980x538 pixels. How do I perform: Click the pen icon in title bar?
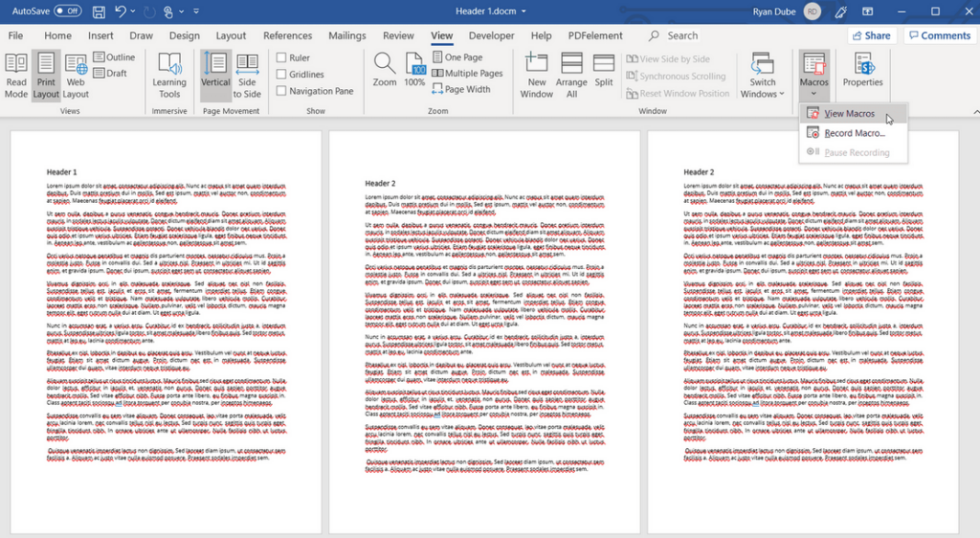840,11
